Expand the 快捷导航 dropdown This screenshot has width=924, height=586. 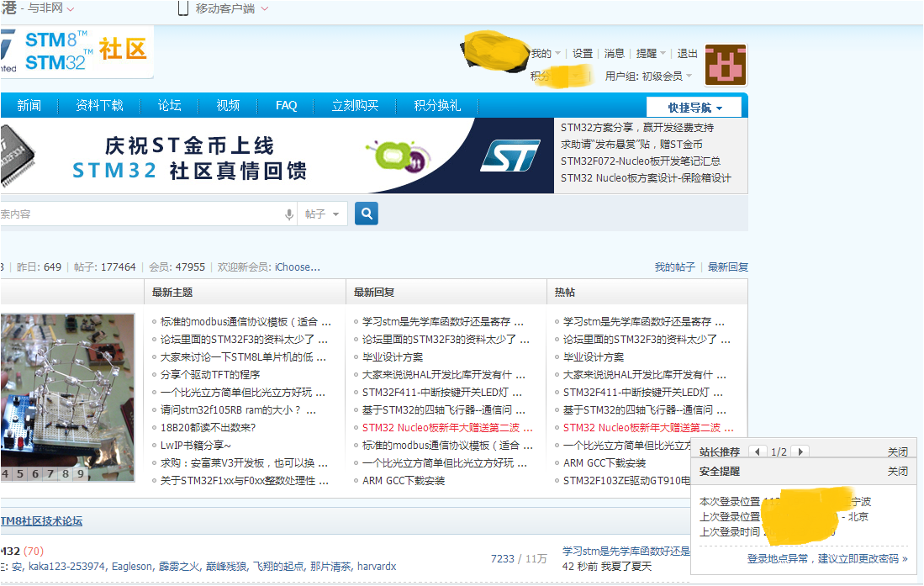click(x=694, y=108)
